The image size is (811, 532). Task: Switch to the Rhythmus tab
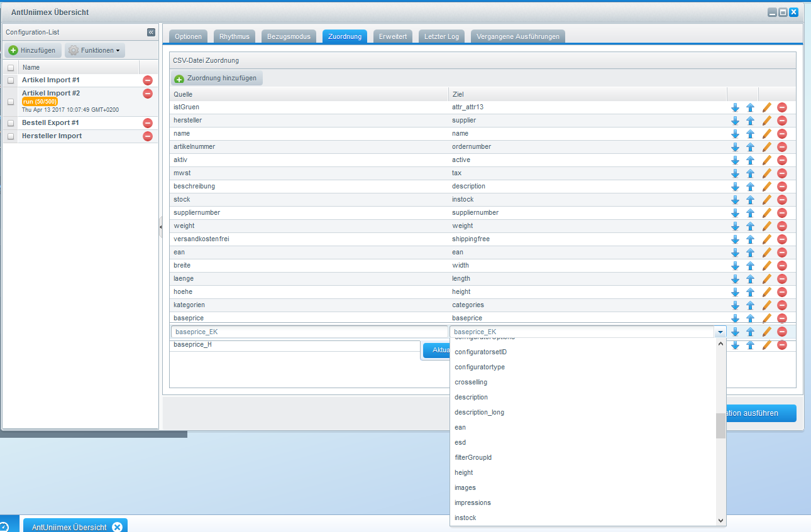click(x=234, y=36)
